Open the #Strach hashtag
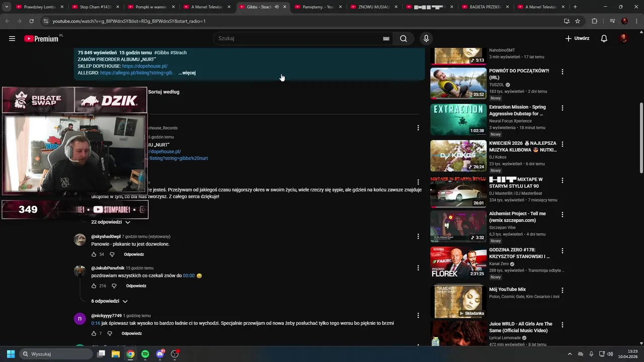 (179, 53)
